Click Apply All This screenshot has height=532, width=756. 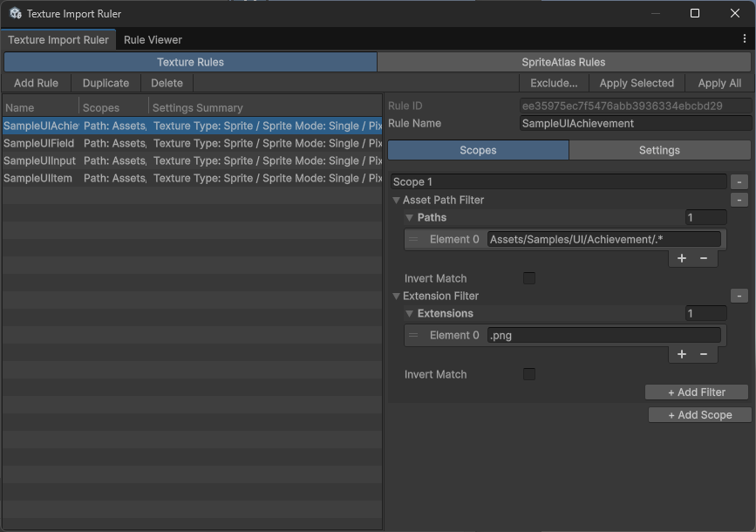pos(719,83)
